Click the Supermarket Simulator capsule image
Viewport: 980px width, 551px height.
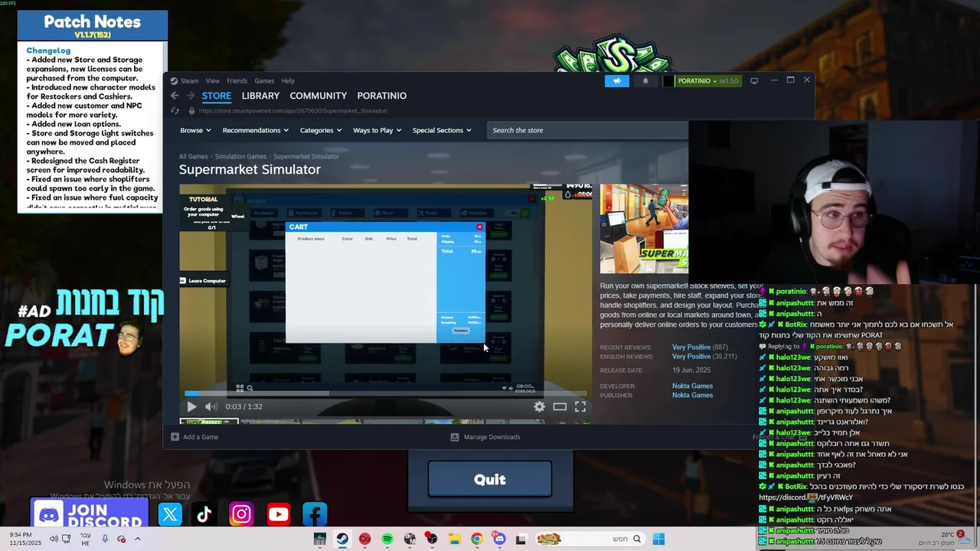point(644,229)
